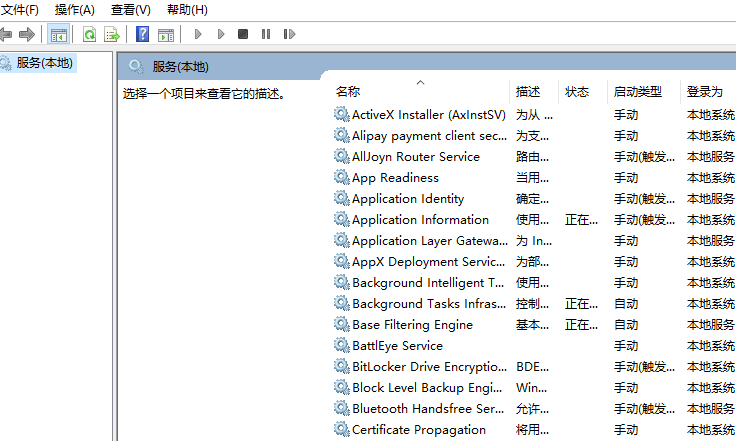Click the Pause Service toolbar button
The image size is (736, 441).
266,34
